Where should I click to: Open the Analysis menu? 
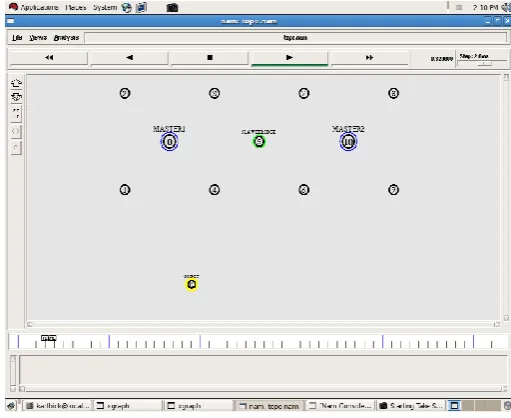[66, 38]
